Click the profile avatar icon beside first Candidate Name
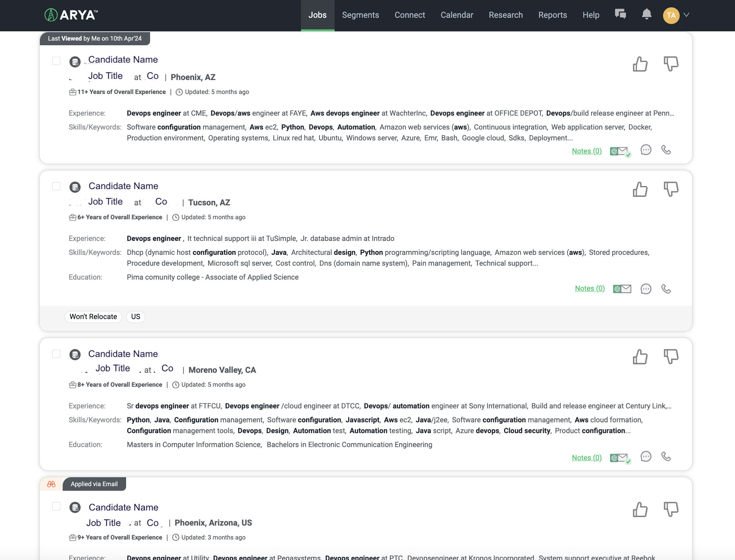The image size is (735, 560). point(75,62)
